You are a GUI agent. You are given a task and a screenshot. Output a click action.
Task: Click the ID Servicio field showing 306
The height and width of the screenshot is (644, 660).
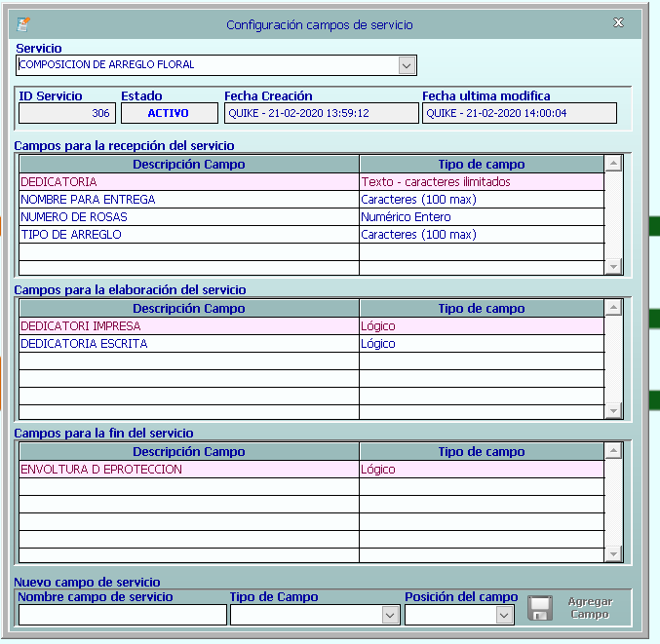pos(67,113)
